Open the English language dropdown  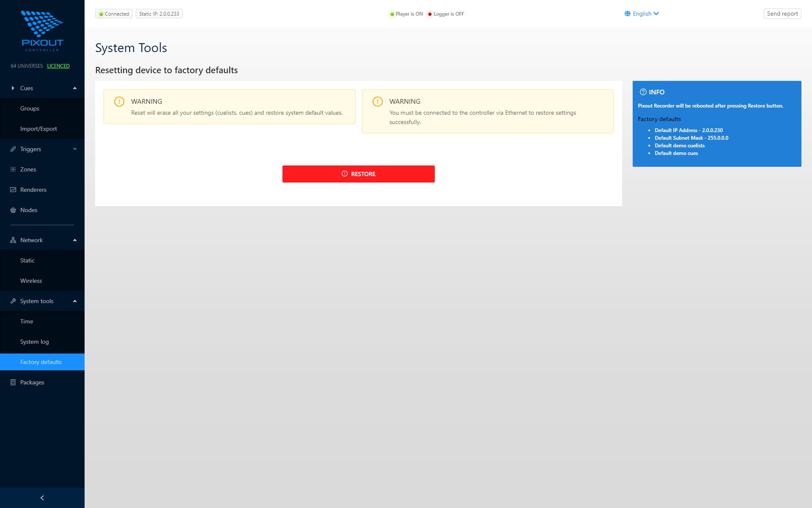coord(642,14)
